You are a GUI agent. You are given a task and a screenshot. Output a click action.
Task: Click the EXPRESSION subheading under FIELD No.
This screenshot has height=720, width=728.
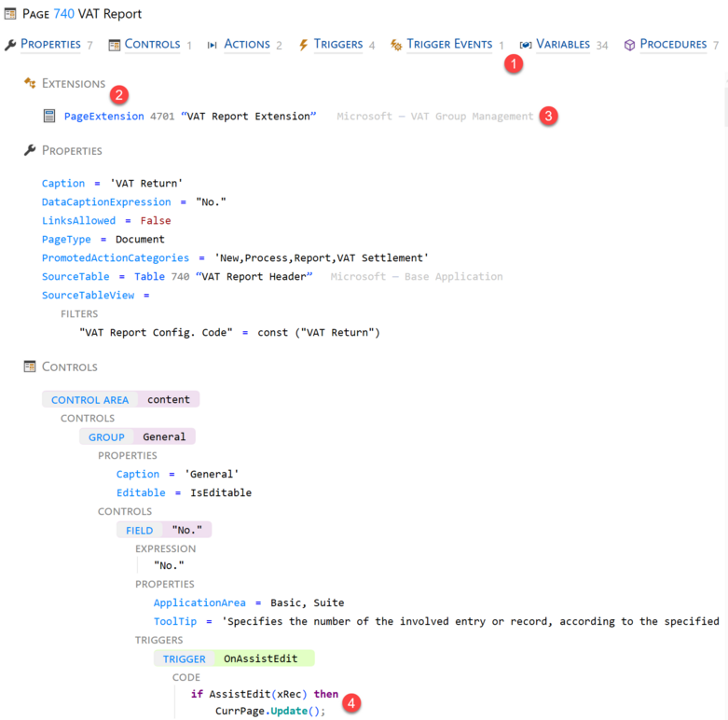(165, 548)
